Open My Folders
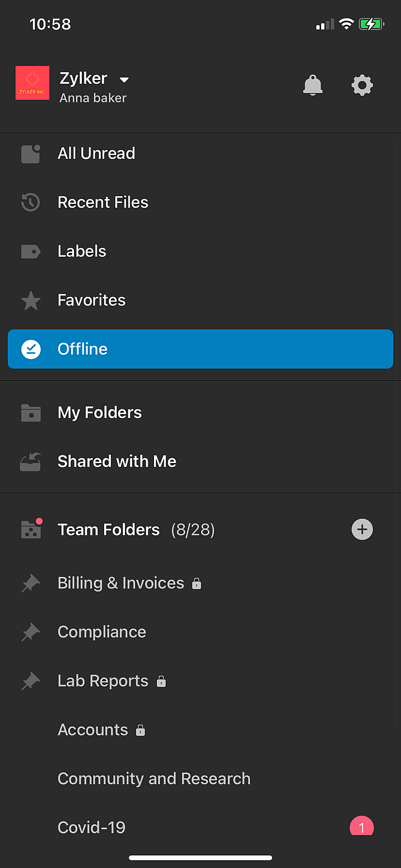This screenshot has width=401, height=868. tap(200, 413)
